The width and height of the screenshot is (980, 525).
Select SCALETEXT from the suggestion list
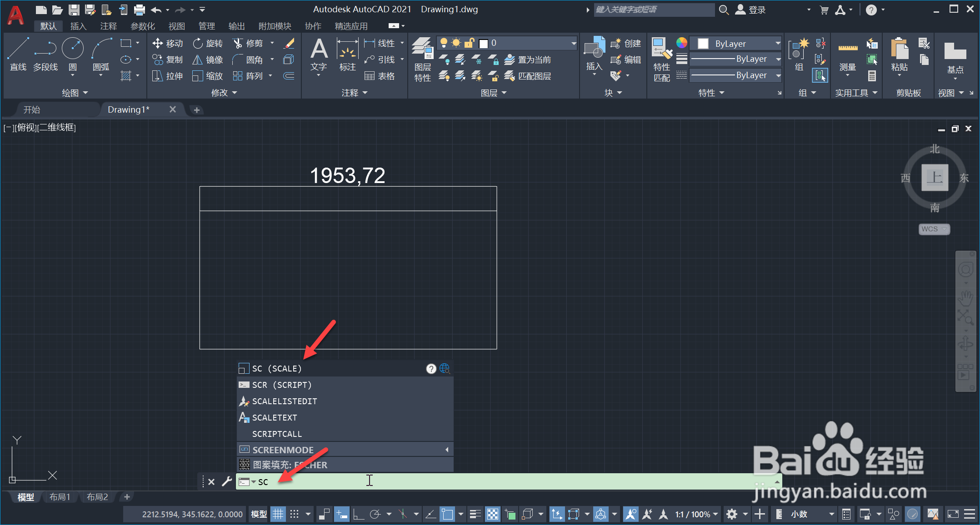pyautogui.click(x=274, y=417)
